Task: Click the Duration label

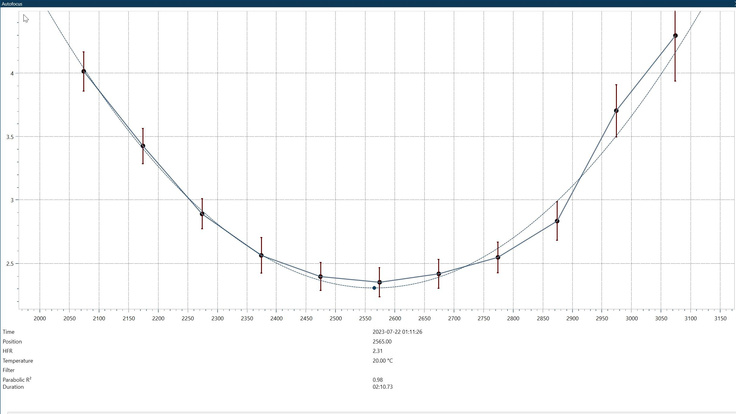Action: [13, 387]
